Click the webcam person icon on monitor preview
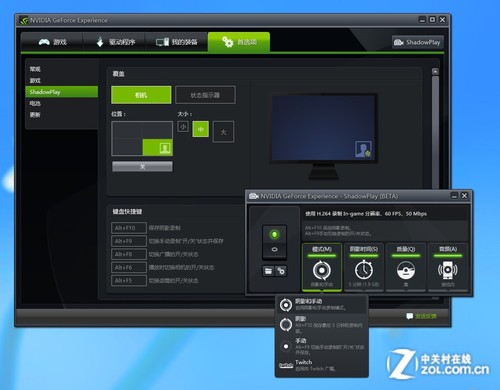 363,149
